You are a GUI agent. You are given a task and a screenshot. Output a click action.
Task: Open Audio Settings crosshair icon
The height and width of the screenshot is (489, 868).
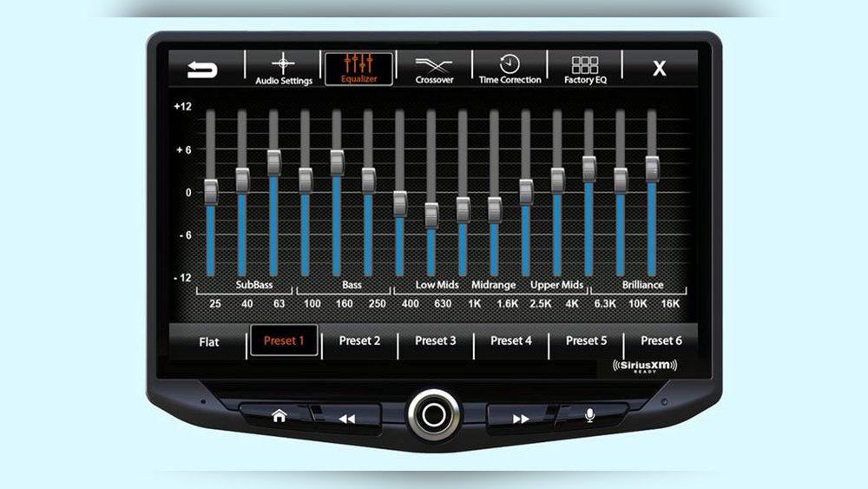point(283,64)
